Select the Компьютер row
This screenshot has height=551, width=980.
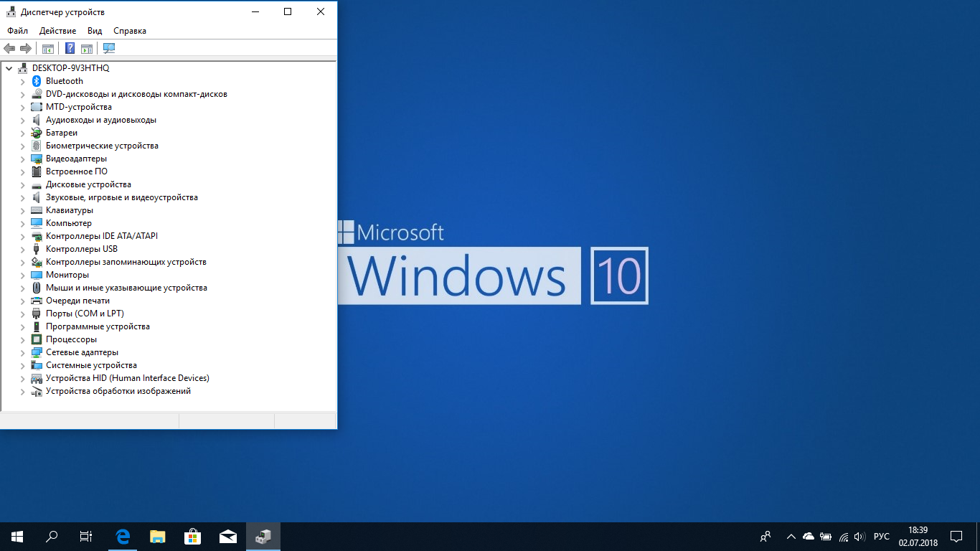[x=69, y=223]
